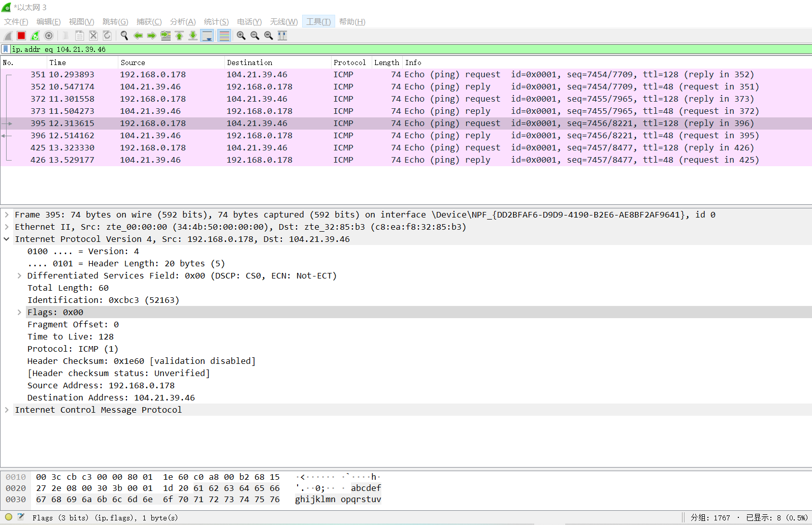Select packet 426 echo reply row
Viewport: 812px width, 525px height.
[x=406, y=160]
